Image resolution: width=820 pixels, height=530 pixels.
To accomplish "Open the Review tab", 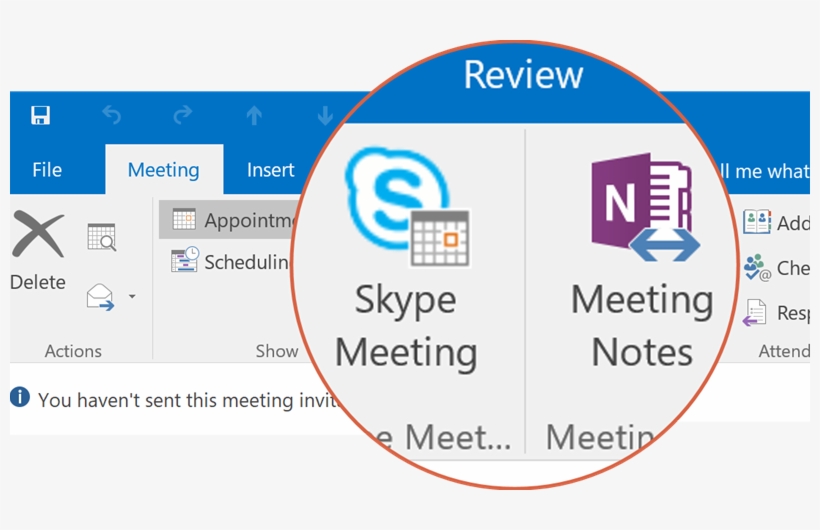I will pyautogui.click(x=523, y=75).
